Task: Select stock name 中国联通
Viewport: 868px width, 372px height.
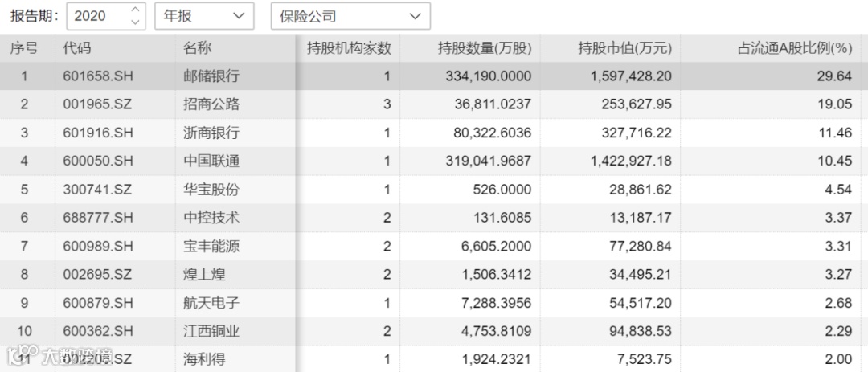Action: point(211,161)
